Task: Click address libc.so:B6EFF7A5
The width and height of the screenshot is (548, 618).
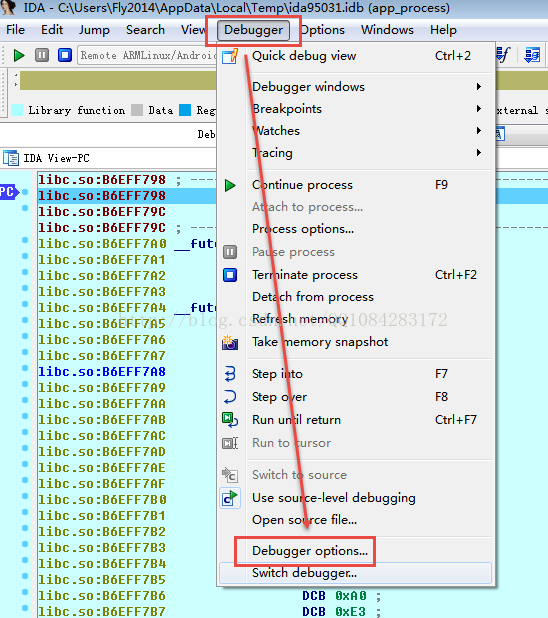Action: click(x=102, y=324)
